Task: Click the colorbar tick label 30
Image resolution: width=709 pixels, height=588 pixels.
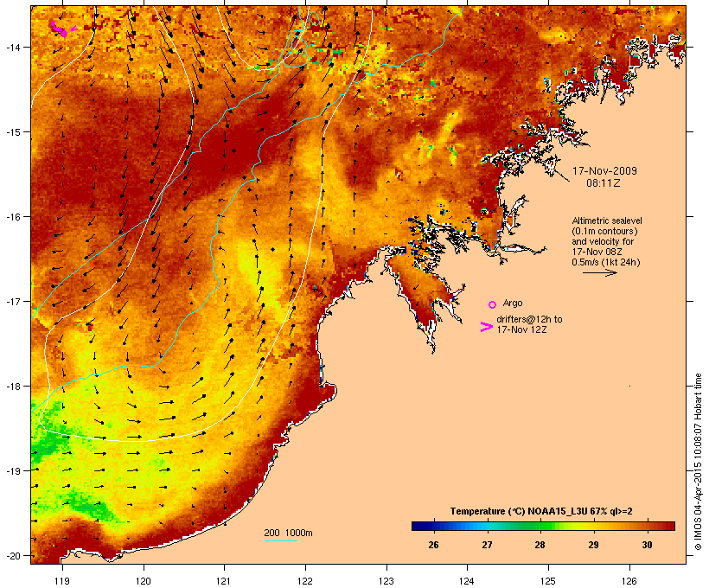Action: point(647,545)
